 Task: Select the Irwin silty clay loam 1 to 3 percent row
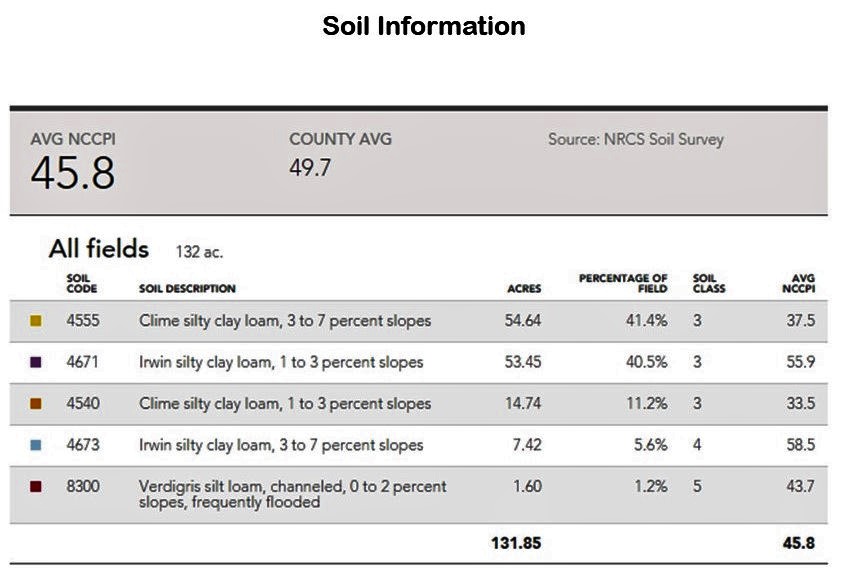click(418, 362)
